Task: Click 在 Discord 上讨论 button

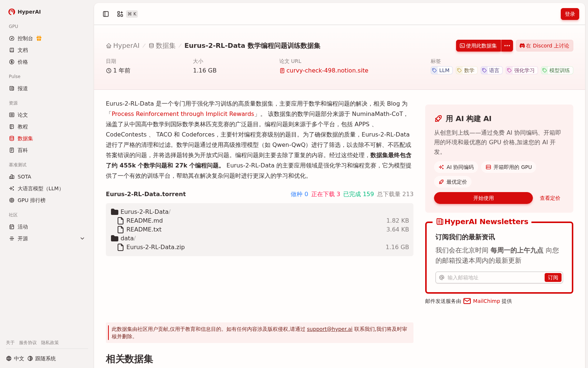Action: coord(545,46)
